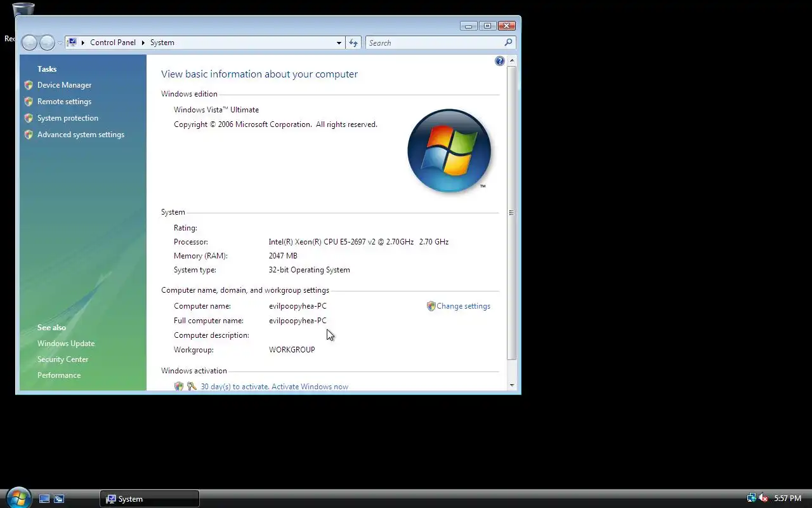Screen dimensions: 812x508
Task: Click the network tray icon
Action: click(751, 498)
